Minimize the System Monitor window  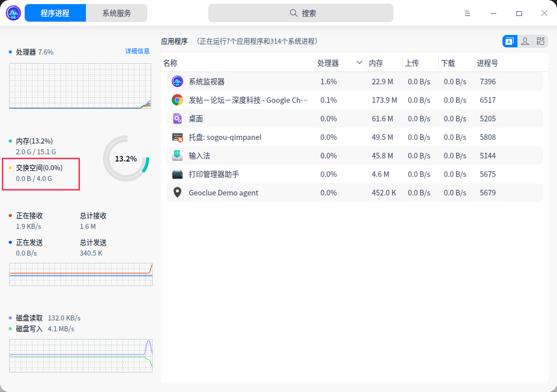493,13
